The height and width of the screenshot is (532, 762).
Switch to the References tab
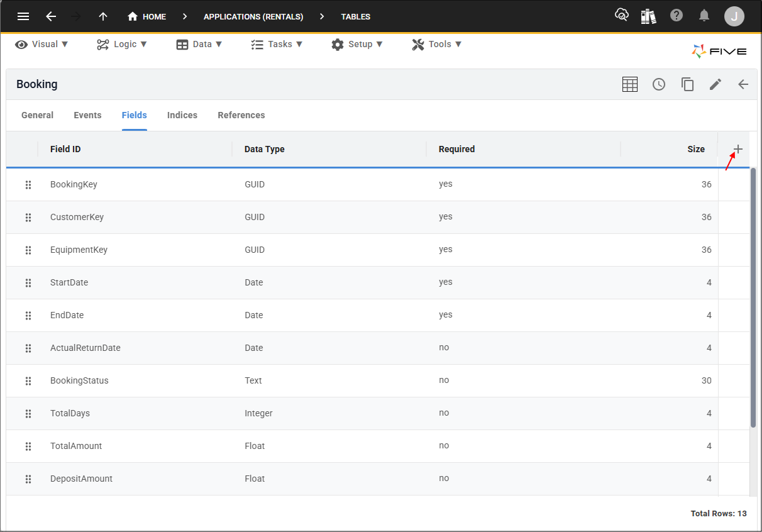pos(241,115)
